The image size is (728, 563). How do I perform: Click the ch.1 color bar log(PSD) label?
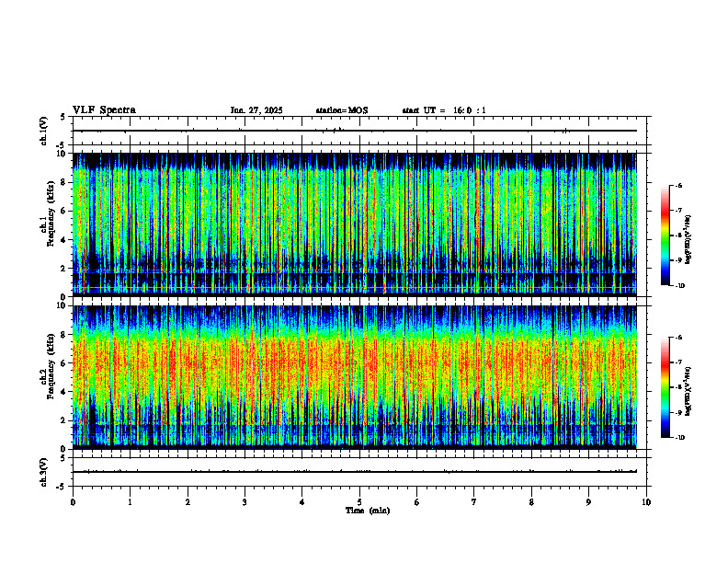pos(688,240)
